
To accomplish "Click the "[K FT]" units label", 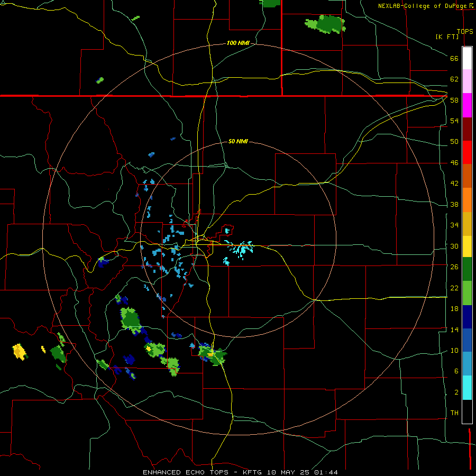I will click(x=447, y=36).
